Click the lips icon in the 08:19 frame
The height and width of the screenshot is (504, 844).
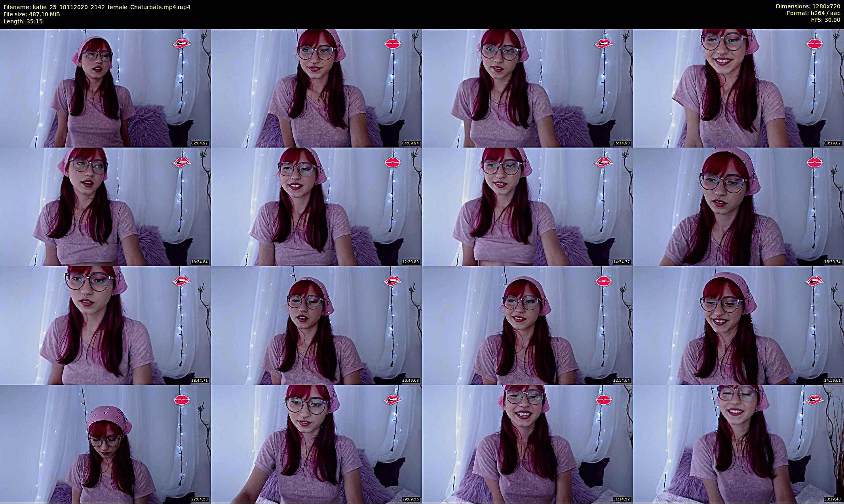815,43
